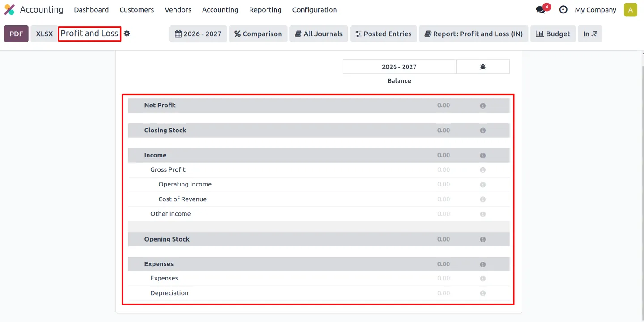
Task: Click the 2026 - 2027 column header cell
Action: pyautogui.click(x=399, y=67)
